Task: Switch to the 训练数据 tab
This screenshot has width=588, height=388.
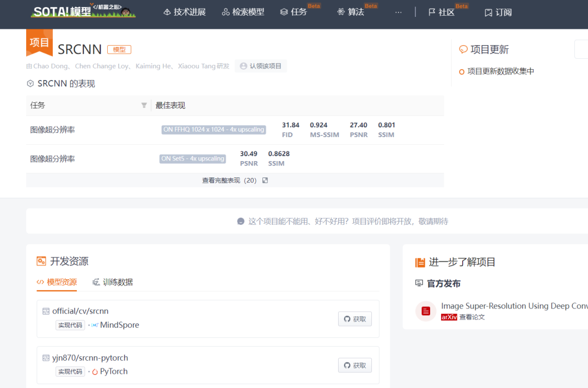Action: point(112,282)
